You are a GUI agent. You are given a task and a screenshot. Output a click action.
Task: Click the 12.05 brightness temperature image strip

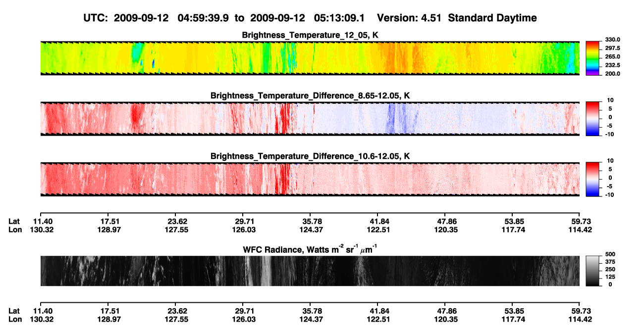[x=310, y=58]
